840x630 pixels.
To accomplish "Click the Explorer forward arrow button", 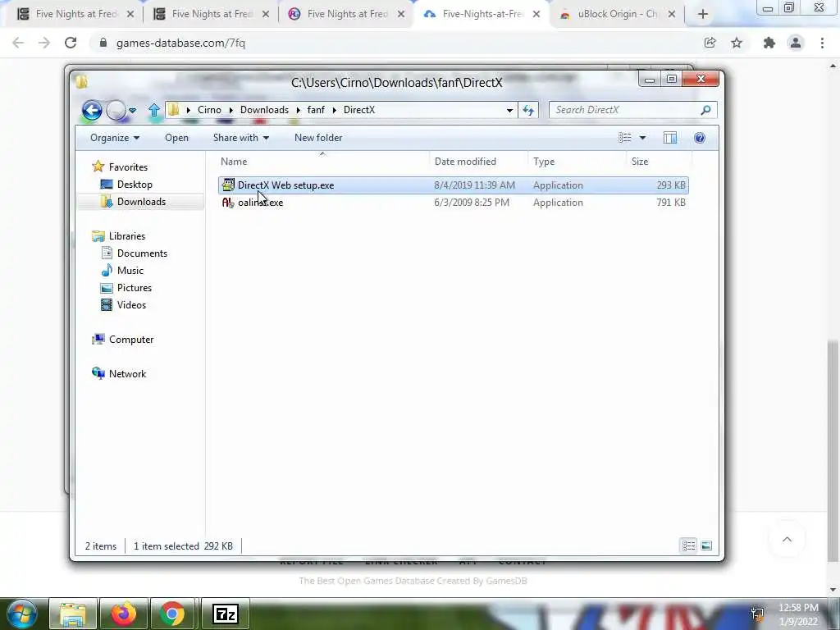I will pyautogui.click(x=116, y=111).
